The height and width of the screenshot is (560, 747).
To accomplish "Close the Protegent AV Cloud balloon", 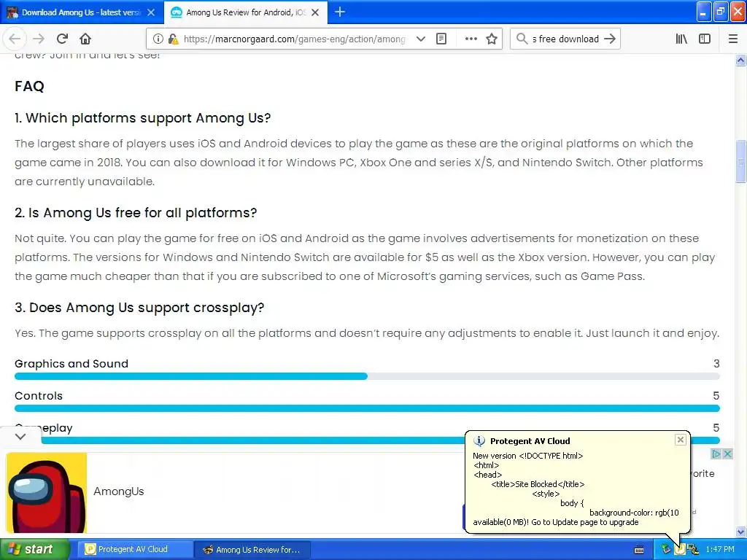I will pos(681,440).
